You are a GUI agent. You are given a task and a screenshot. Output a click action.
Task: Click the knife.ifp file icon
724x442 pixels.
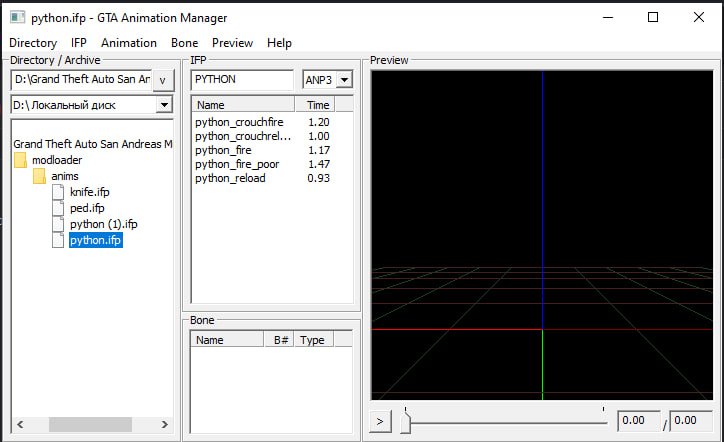point(59,192)
